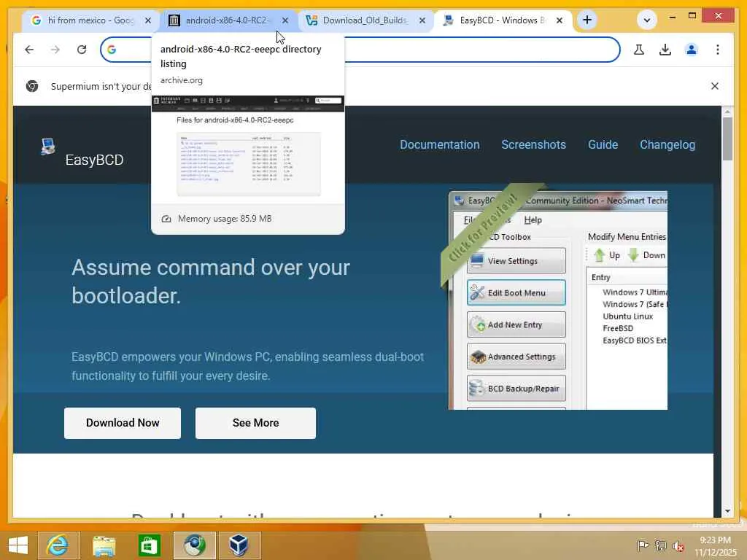The image size is (747, 560).
Task: Close the Download_Old_Builds tab
Action: pos(422,20)
